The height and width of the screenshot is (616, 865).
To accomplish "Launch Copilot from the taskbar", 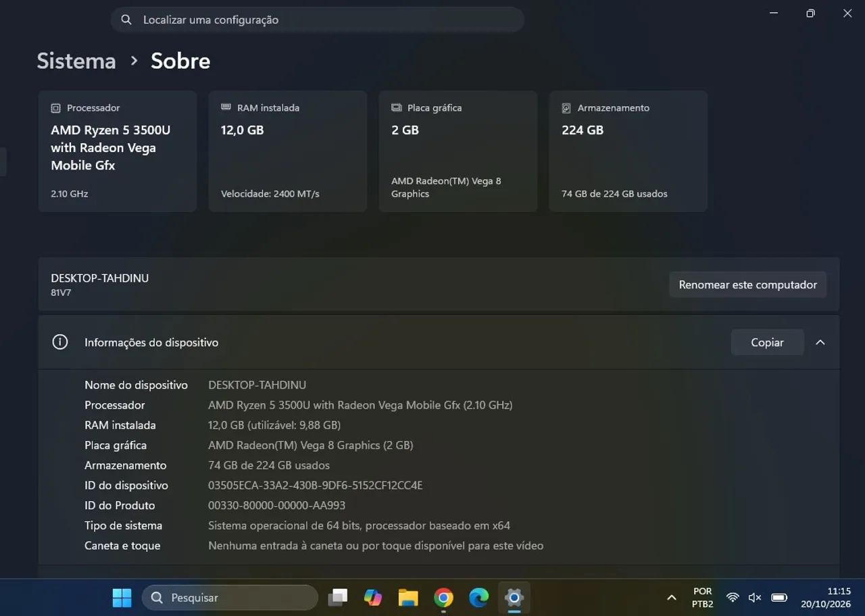I will 373,598.
